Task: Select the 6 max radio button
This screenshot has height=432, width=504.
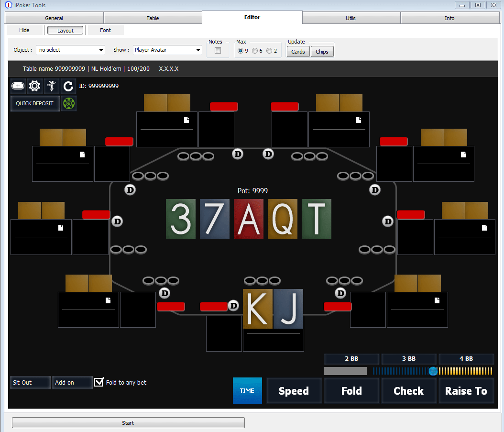Action: [255, 51]
